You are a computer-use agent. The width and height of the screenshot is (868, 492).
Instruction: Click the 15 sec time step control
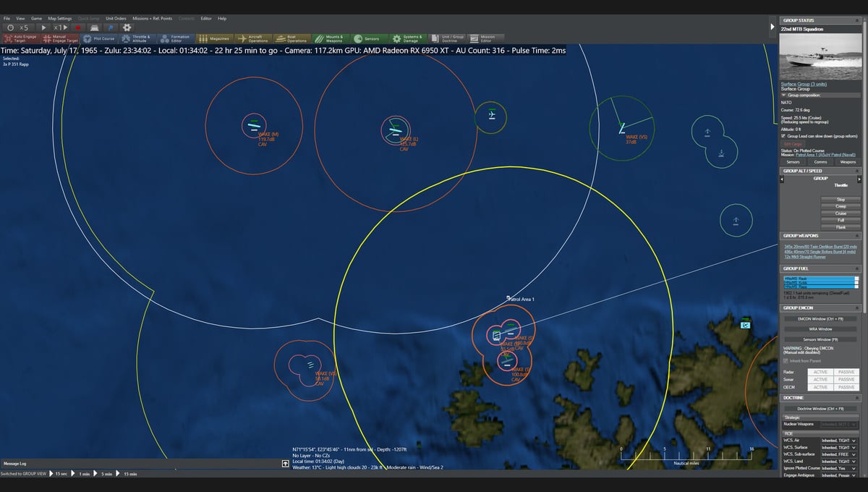point(60,474)
